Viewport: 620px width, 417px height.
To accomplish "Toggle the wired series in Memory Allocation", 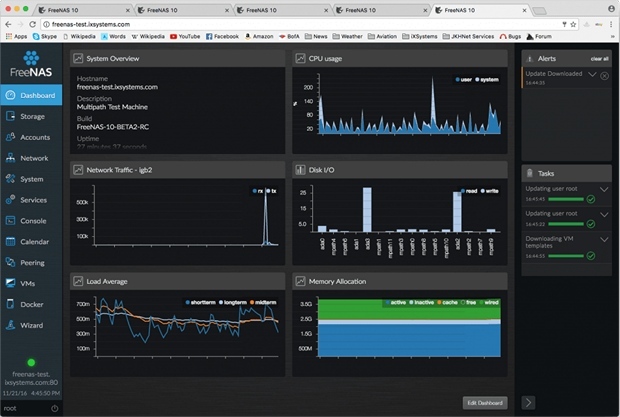I will [489, 302].
